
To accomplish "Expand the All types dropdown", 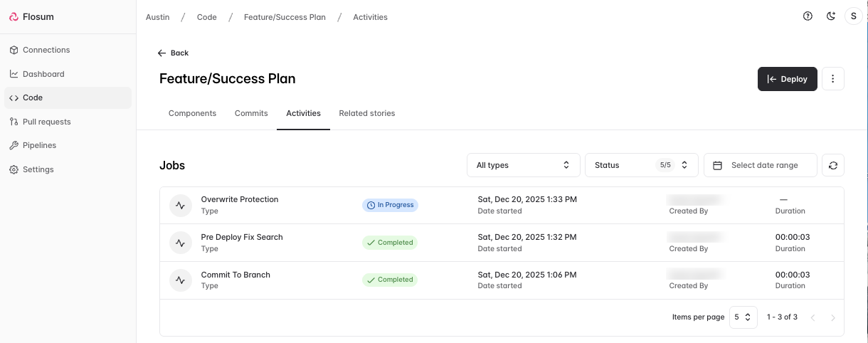I will [523, 165].
